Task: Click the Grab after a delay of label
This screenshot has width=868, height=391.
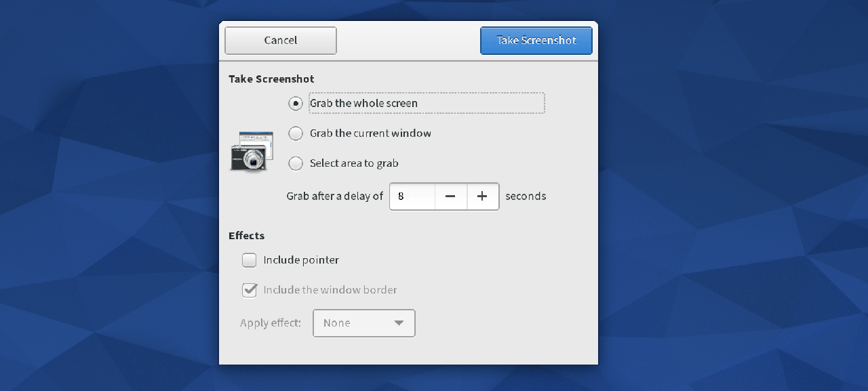Action: point(335,197)
